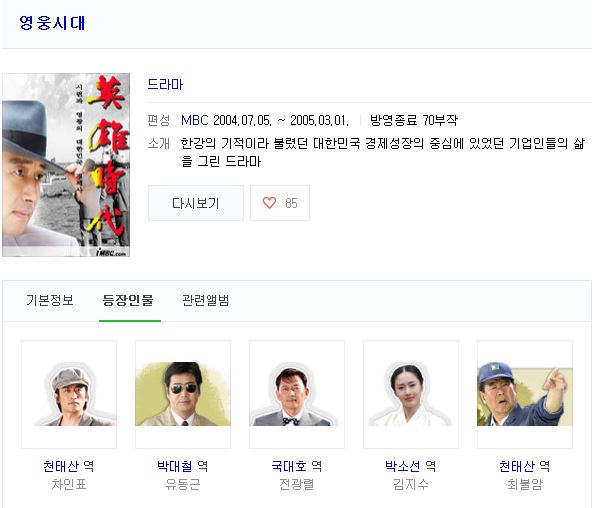607x508 pixels.
Task: Open the 관련앨범 tab
Action: [206, 300]
